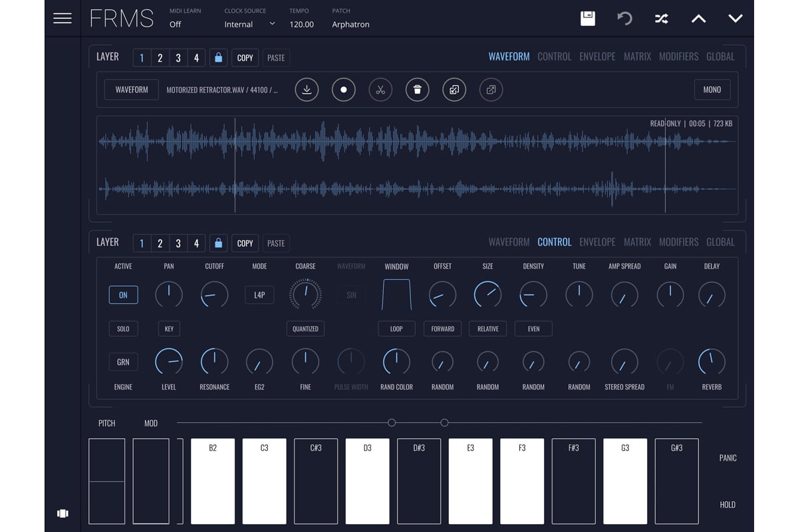798x532 pixels.
Task: Click the READ-ONLY 00:05 723 KB status text
Action: click(x=691, y=124)
